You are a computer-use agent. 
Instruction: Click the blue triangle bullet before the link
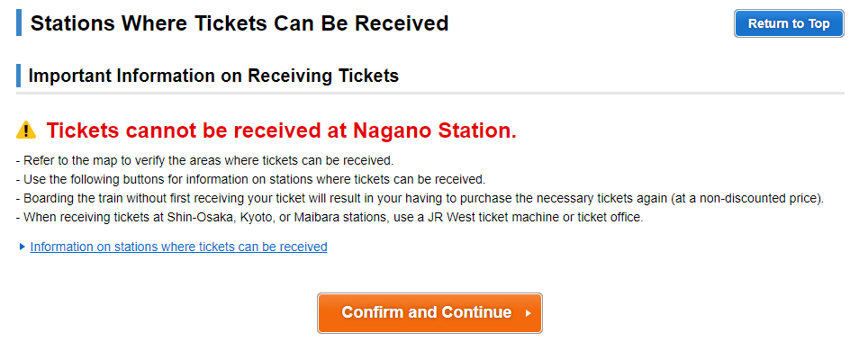pyautogui.click(x=23, y=247)
